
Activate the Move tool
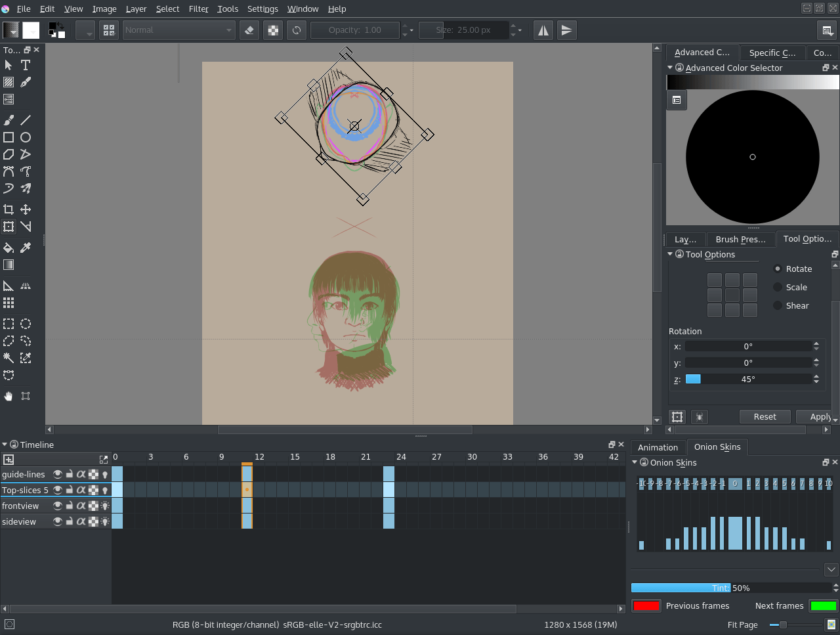tap(25, 209)
